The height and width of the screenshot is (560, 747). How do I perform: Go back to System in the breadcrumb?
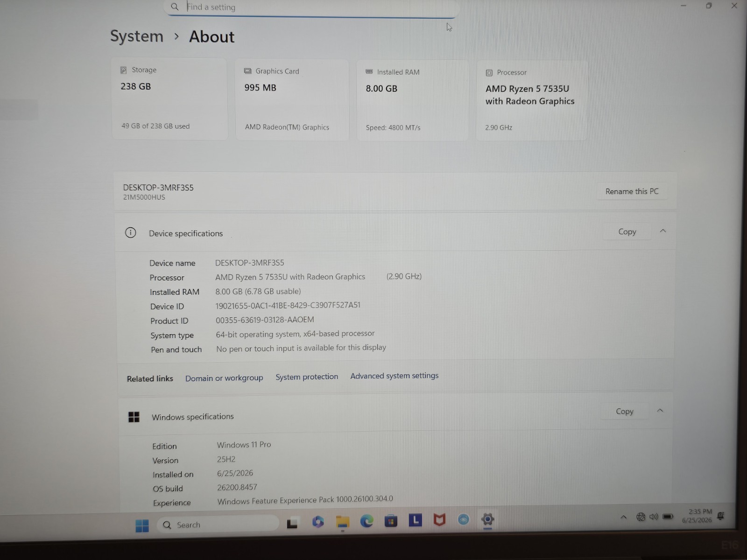[x=137, y=36]
